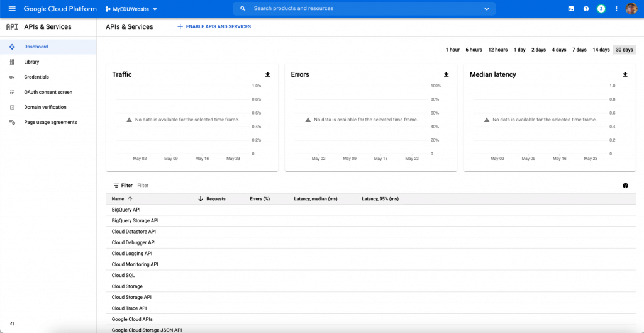The width and height of the screenshot is (644, 333).
Task: Activate Cloud Shell terminal icon
Action: [x=571, y=9]
